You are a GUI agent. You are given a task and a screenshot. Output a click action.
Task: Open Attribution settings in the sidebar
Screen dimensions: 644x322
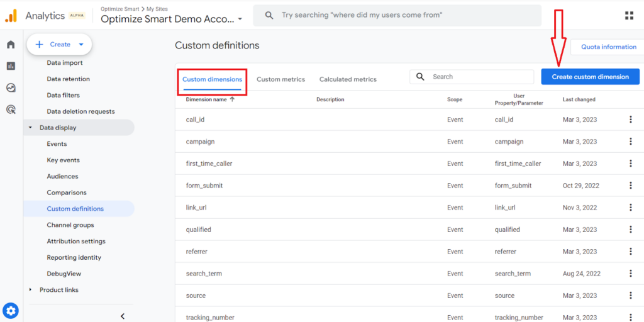(x=76, y=241)
